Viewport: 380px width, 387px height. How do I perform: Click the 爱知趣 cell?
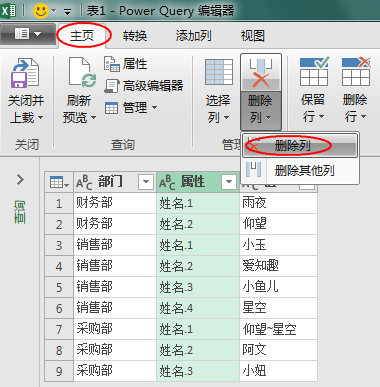(x=278, y=266)
